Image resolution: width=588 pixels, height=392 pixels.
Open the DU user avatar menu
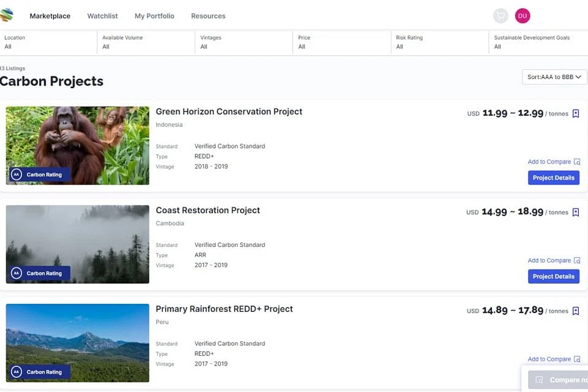[522, 16]
